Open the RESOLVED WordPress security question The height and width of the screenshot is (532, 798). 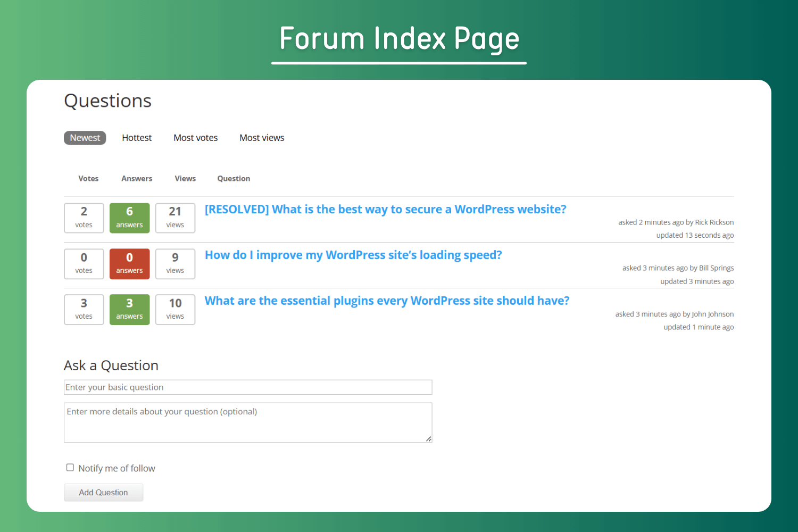tap(385, 210)
